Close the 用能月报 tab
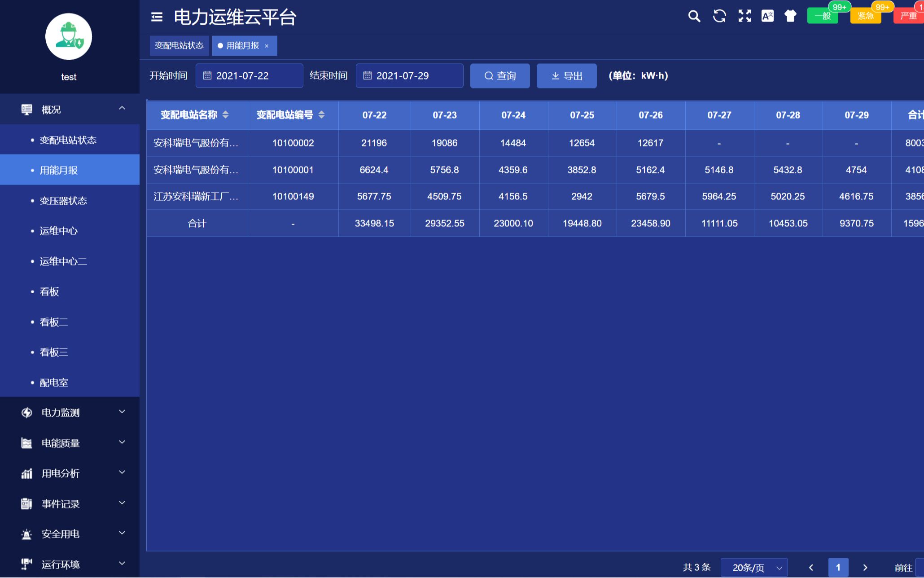The width and height of the screenshot is (924, 578). [x=267, y=45]
